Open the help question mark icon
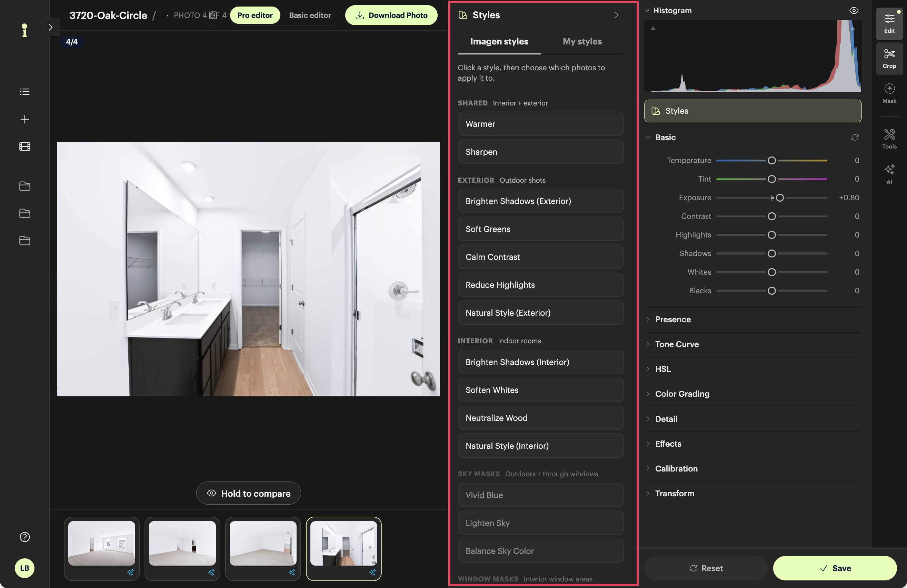 25,537
